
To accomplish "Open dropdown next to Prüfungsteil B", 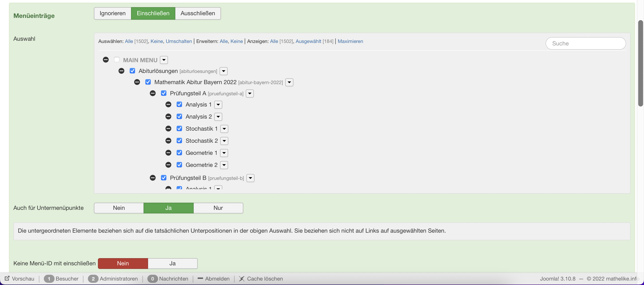I will coord(250,178).
